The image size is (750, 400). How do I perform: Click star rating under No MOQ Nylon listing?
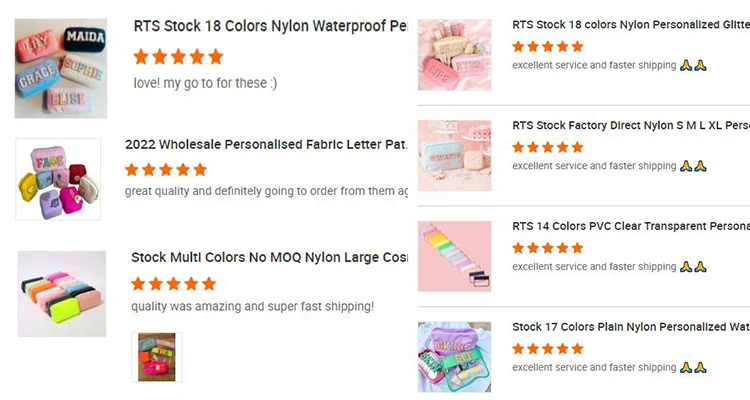(173, 284)
